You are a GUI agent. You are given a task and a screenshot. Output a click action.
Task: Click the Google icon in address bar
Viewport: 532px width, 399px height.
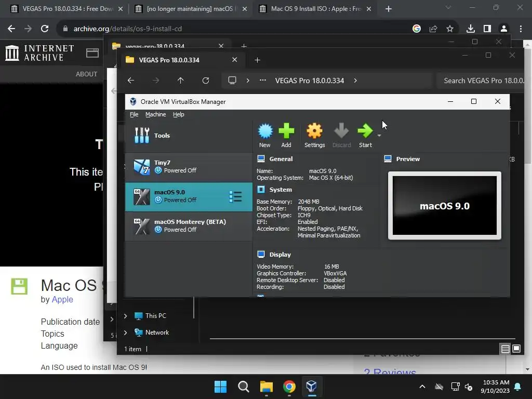pos(416,29)
